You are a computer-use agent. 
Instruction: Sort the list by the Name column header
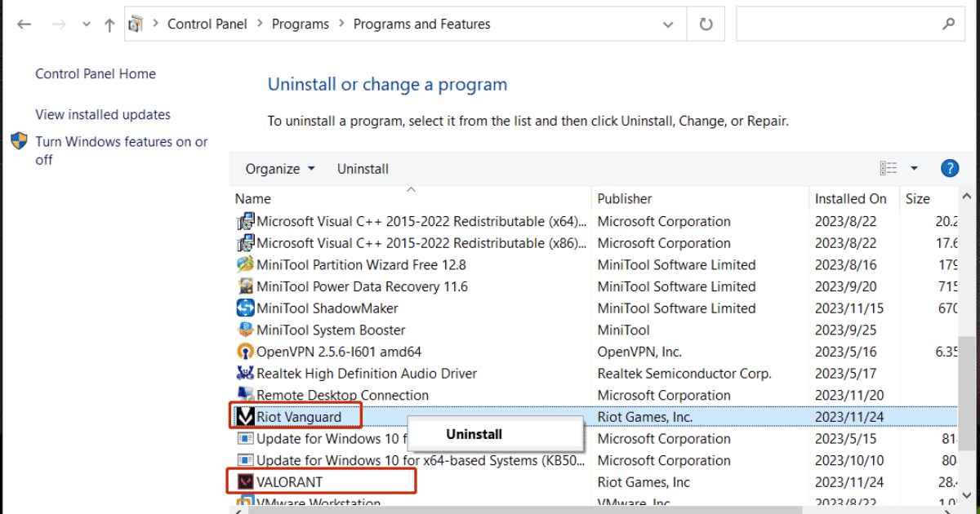tap(252, 198)
